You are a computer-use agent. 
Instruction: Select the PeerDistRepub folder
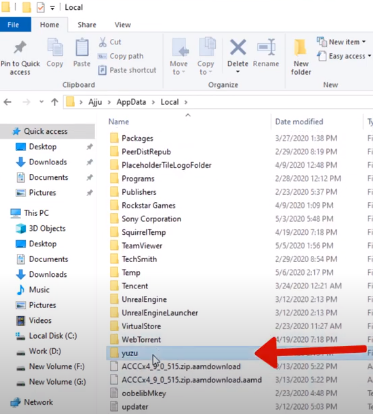pos(146,152)
